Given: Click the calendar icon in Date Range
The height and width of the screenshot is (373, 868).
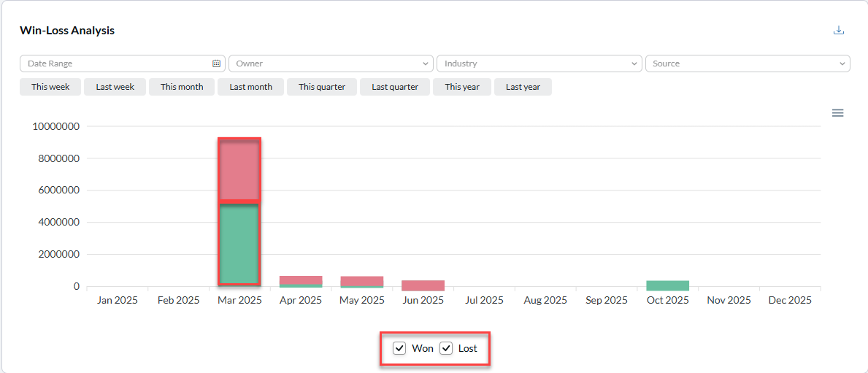Looking at the screenshot, I should 216,64.
